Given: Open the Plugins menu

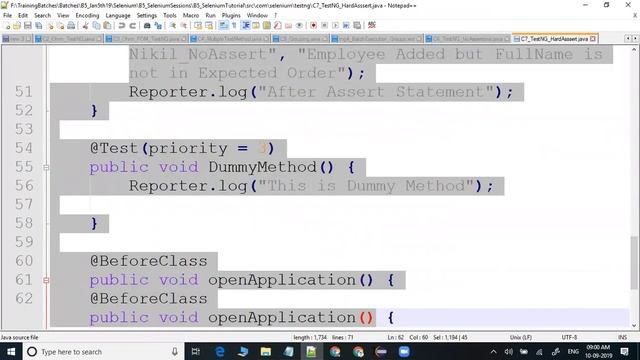Looking at the screenshot, I should click(x=231, y=16).
